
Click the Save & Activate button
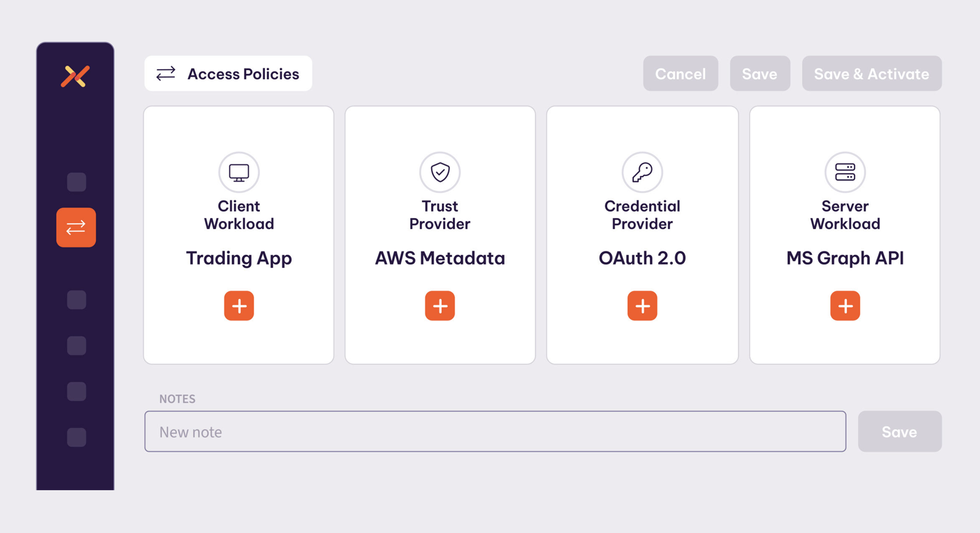click(x=871, y=74)
